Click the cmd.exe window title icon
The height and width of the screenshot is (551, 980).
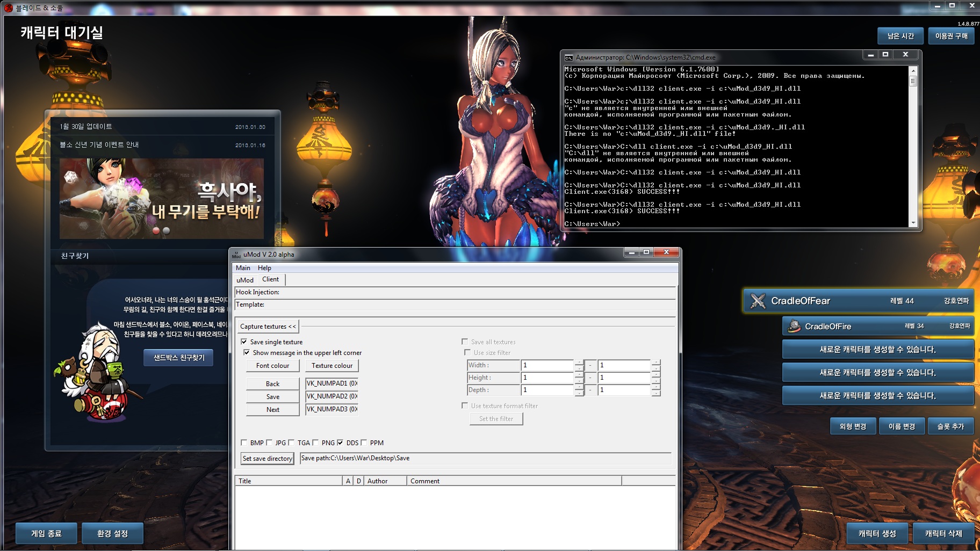tap(568, 57)
